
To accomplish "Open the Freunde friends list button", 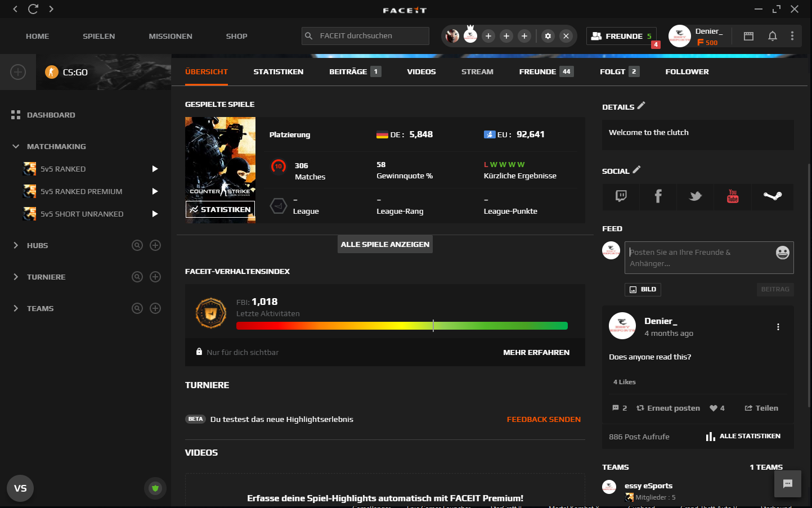I will tap(621, 36).
